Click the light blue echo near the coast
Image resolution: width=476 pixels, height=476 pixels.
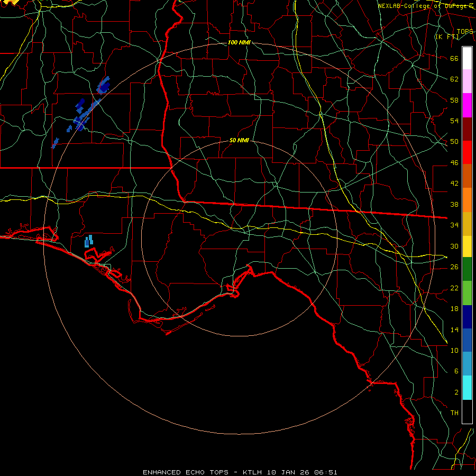(x=89, y=241)
